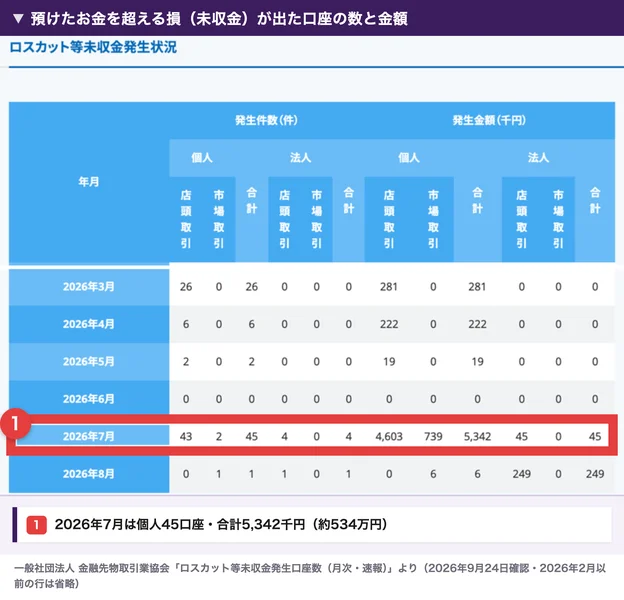The width and height of the screenshot is (624, 600).
Task: Click the 2026年3月 row label
Action: [89, 286]
